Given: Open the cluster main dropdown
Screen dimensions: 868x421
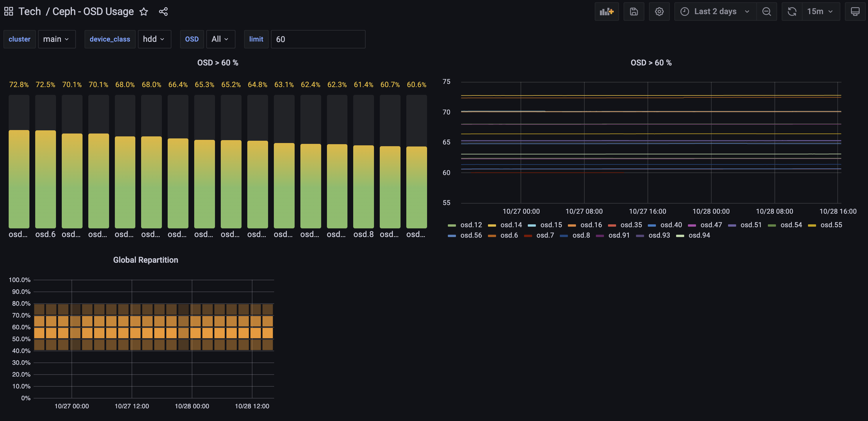Looking at the screenshot, I should click(56, 40).
